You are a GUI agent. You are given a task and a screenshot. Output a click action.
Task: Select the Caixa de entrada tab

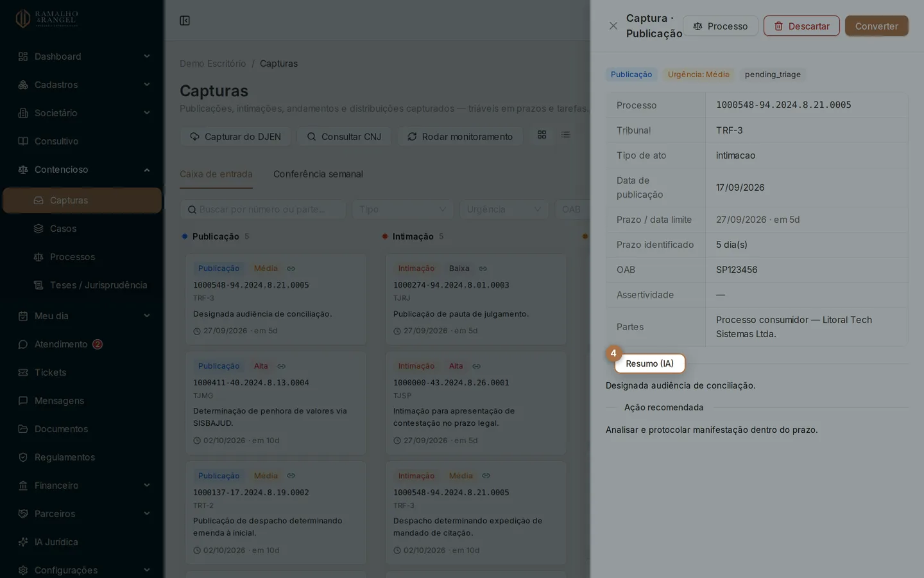[216, 174]
